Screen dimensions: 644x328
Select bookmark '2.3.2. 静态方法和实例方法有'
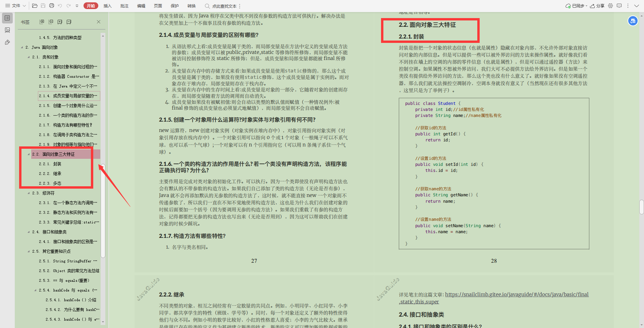coord(68,212)
